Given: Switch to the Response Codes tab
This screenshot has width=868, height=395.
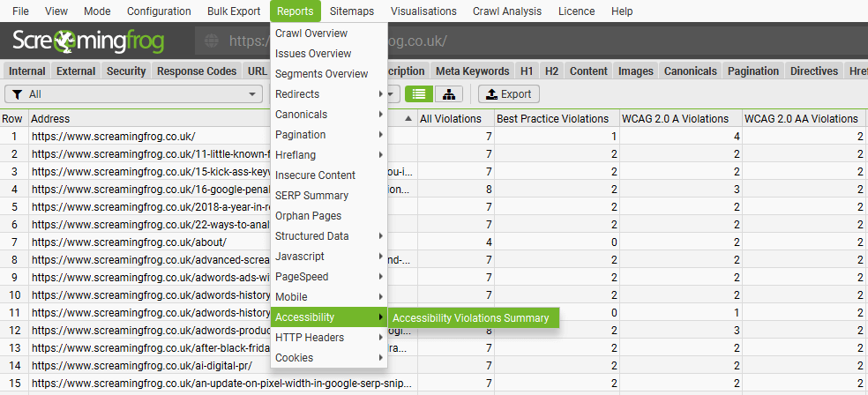Looking at the screenshot, I should point(197,71).
